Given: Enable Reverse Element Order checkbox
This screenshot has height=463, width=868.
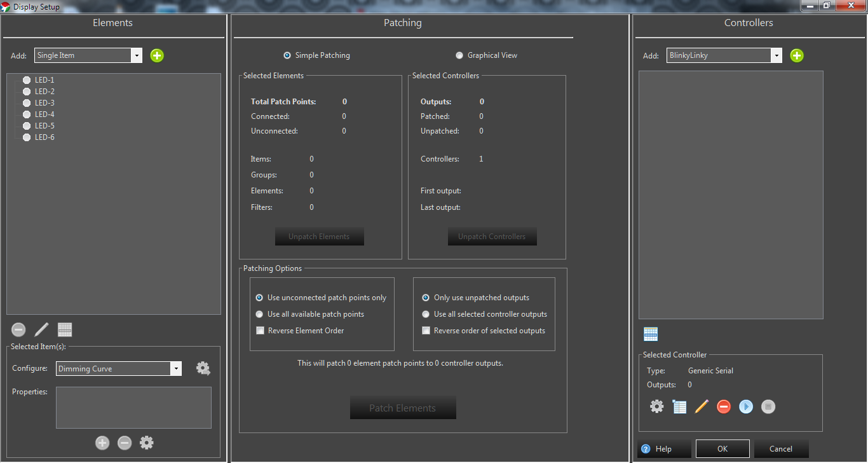Looking at the screenshot, I should [x=260, y=331].
